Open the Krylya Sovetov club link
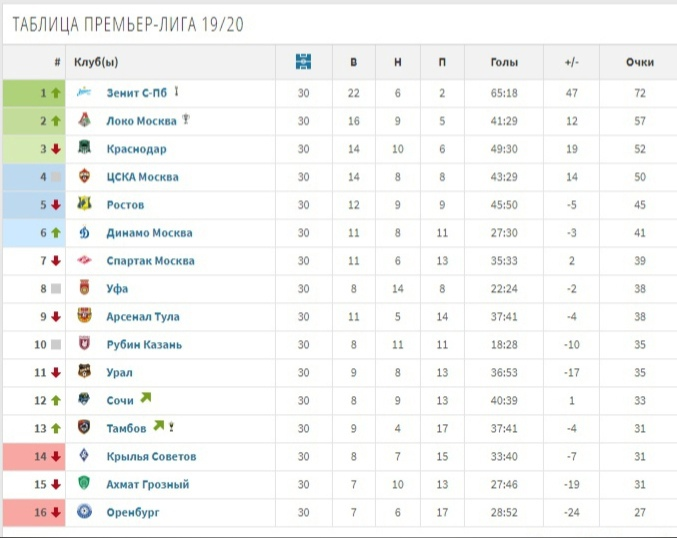Image resolution: width=677 pixels, height=538 pixels. coord(151,456)
